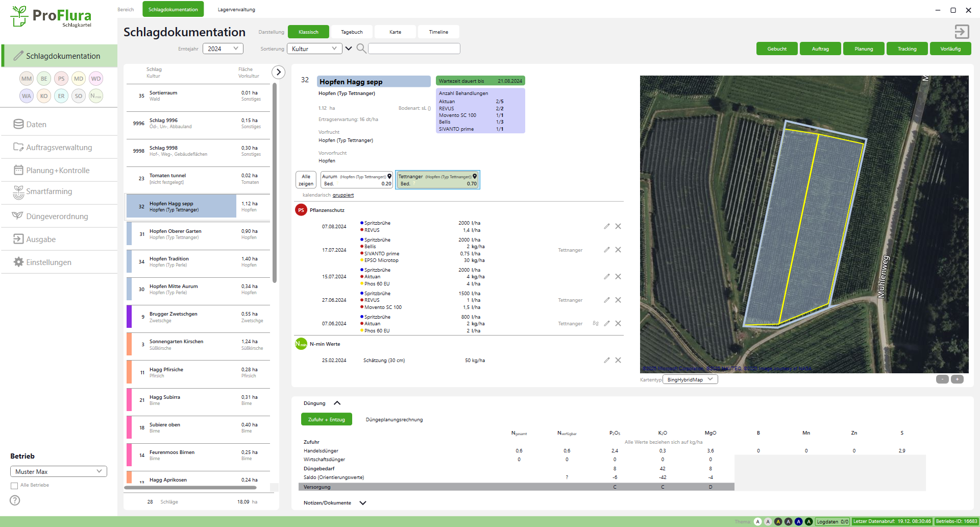Toggle the Tettnanger variety filter
This screenshot has height=527, width=980.
pos(437,180)
